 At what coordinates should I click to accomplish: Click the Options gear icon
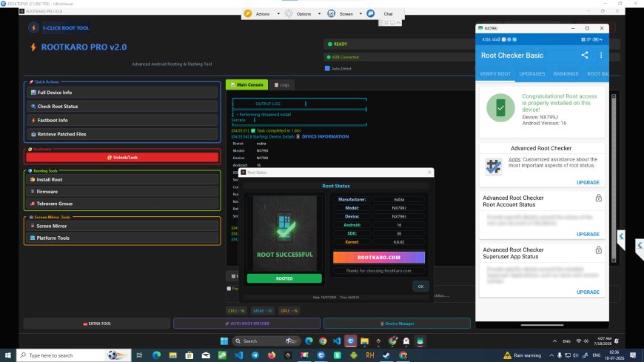(289, 13)
